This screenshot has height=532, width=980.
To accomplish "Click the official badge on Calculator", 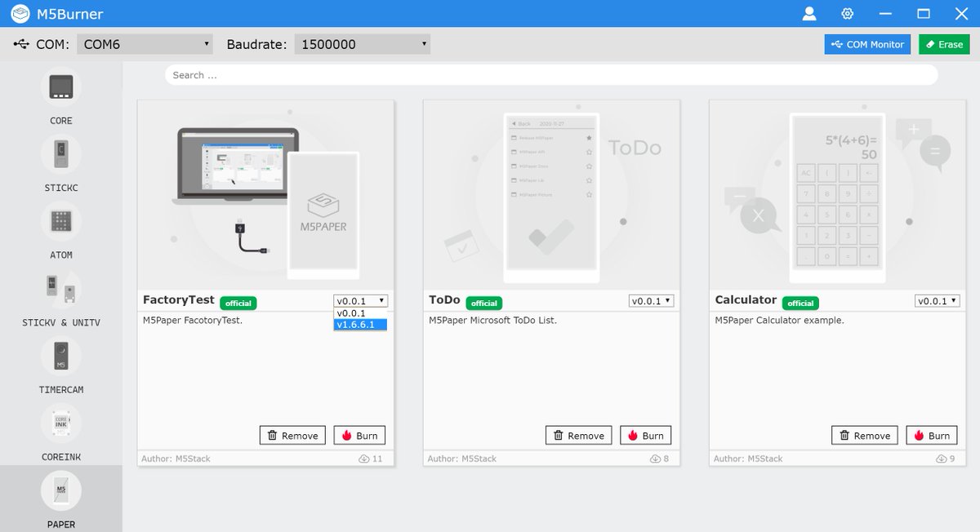I will (800, 304).
